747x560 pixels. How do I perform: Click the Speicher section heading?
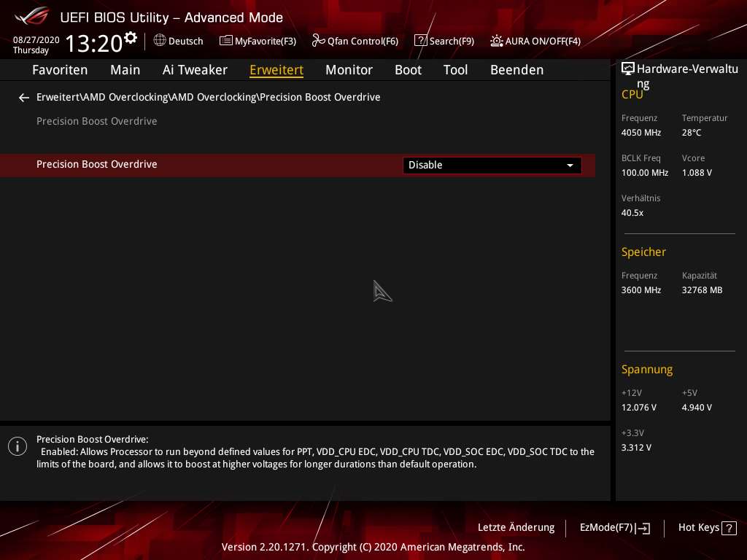click(643, 252)
